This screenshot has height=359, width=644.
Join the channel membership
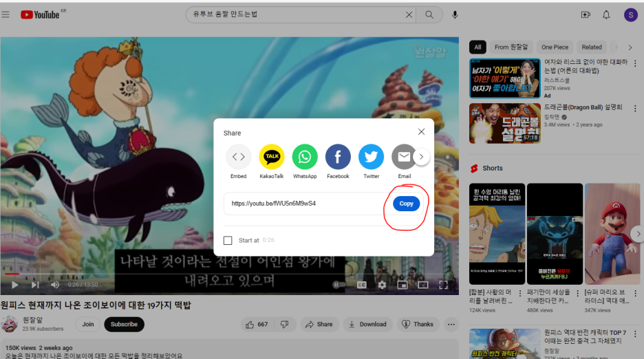point(88,325)
